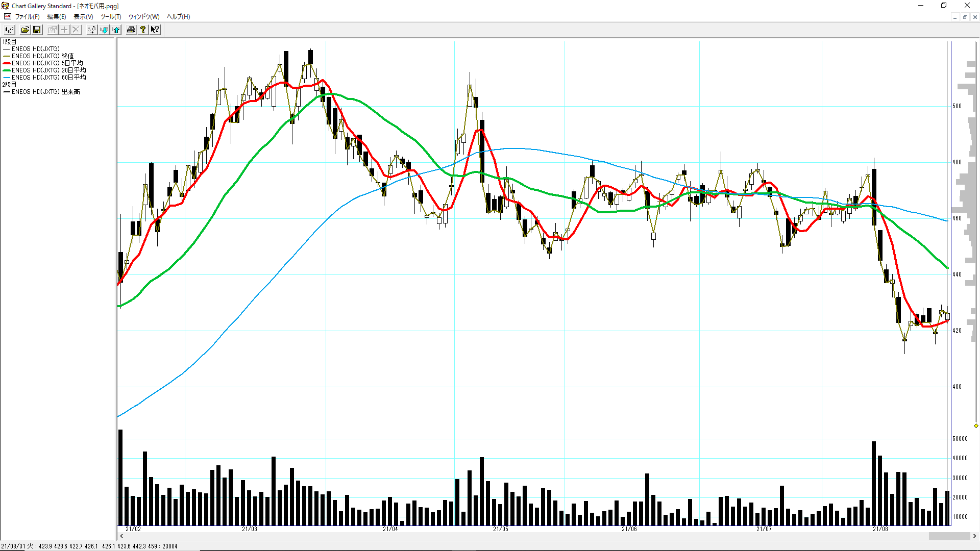
Task: Open file with folder icon
Action: 24,30
